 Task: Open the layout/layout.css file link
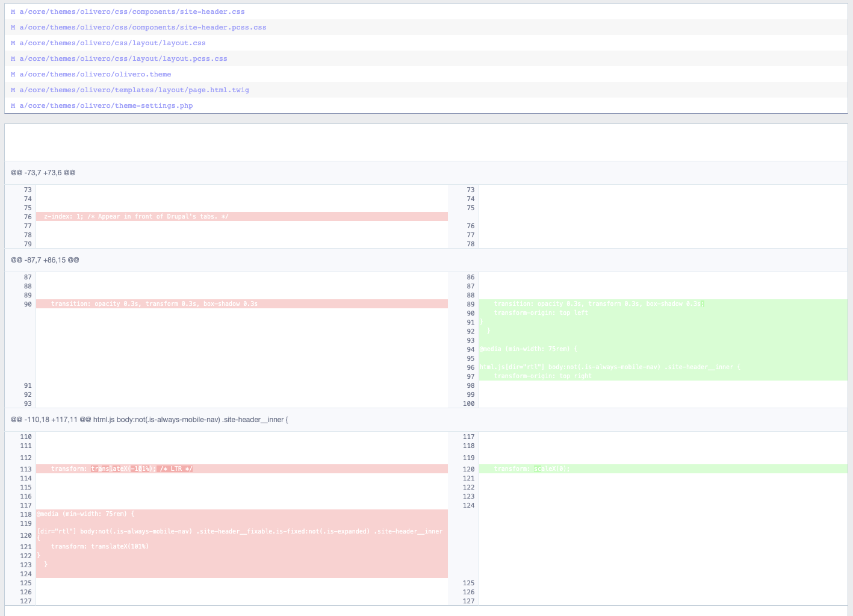113,43
